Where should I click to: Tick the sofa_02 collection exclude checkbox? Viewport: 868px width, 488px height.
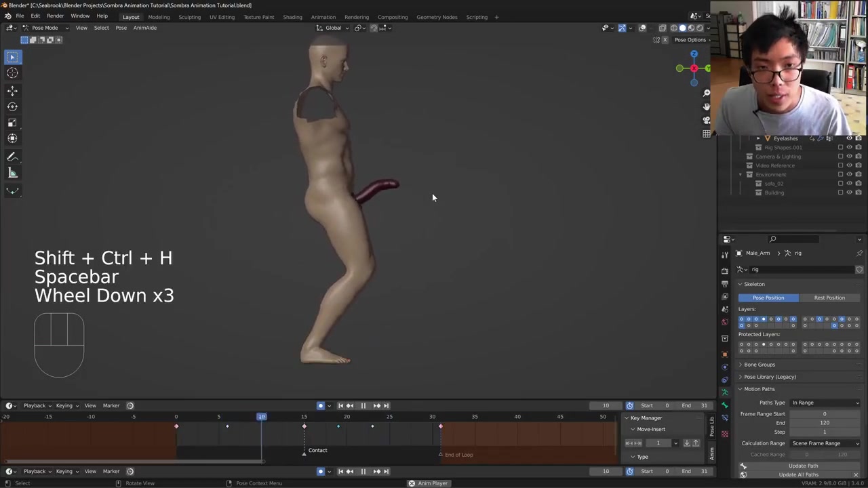(841, 184)
